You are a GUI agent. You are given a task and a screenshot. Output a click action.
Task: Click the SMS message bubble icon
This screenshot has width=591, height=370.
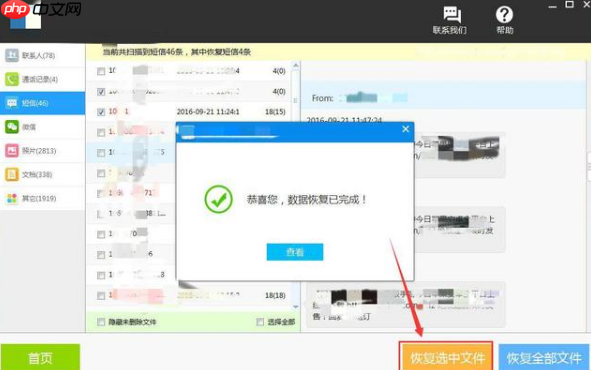coord(12,103)
